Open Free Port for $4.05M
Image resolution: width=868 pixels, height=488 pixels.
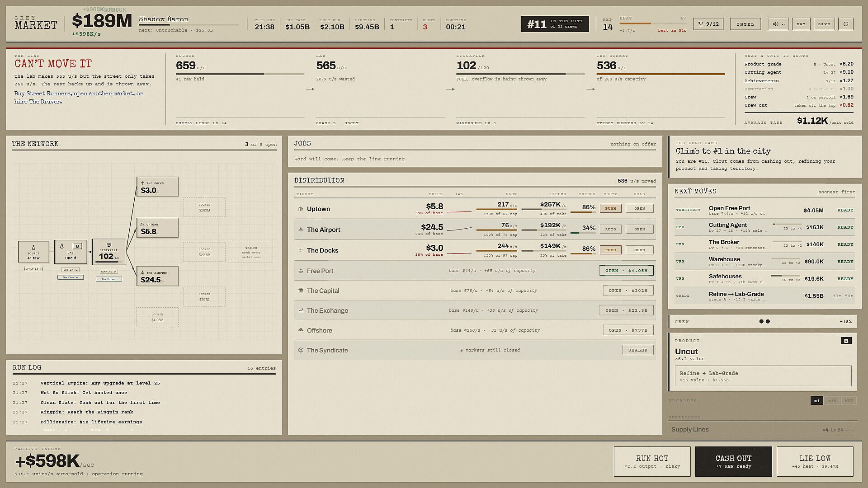point(626,271)
